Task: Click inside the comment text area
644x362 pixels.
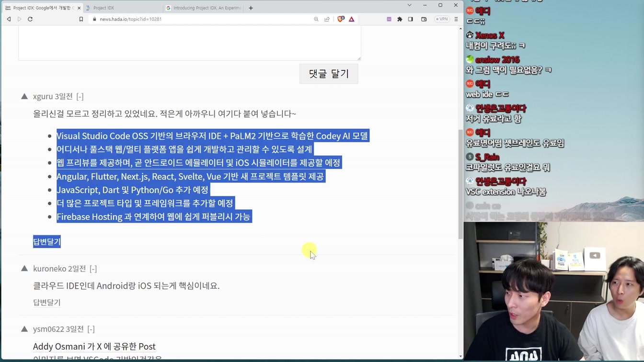Action: 189,43
